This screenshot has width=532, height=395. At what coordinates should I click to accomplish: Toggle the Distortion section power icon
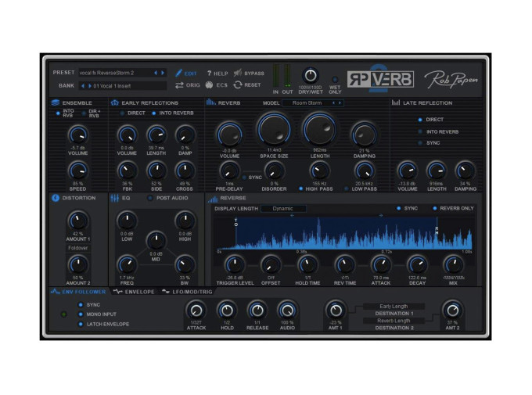[56, 199]
